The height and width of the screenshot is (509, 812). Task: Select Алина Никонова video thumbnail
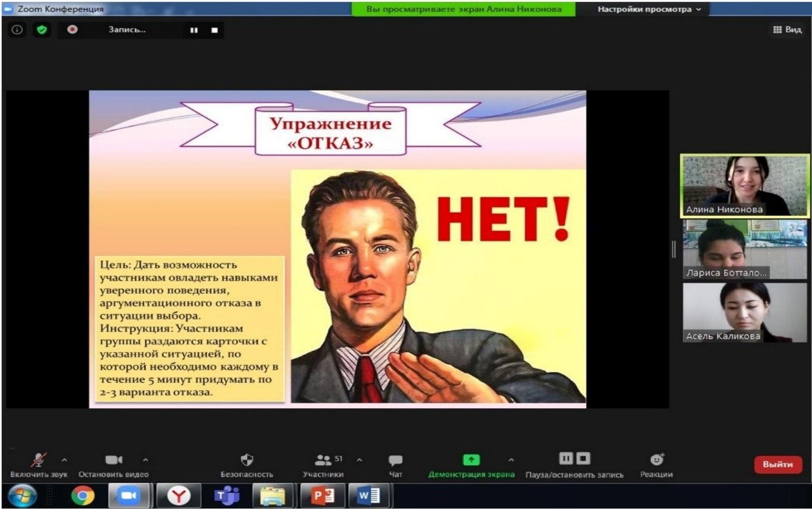click(745, 185)
